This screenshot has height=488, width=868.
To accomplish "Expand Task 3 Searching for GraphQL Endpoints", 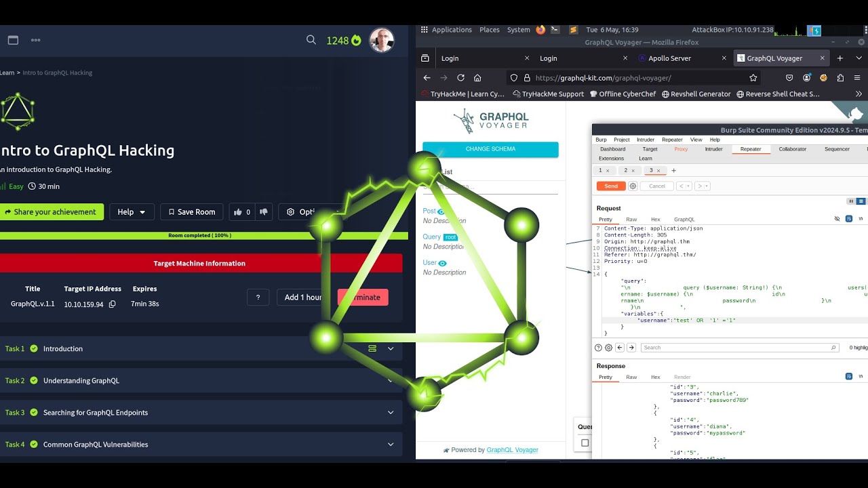I will [x=391, y=412].
